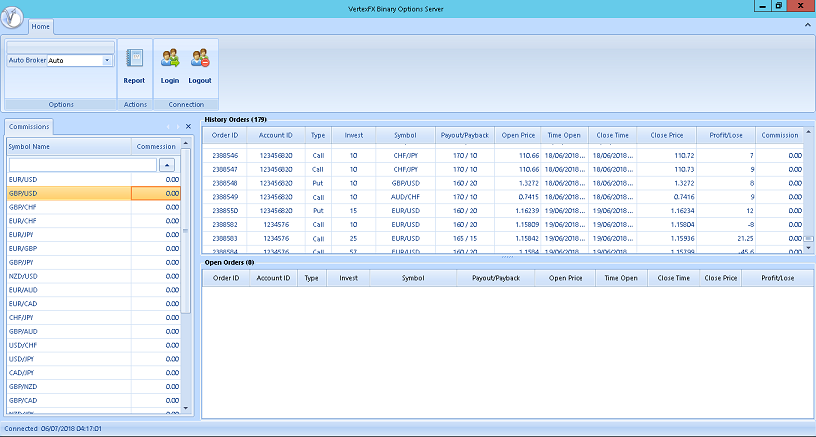Viewport: 816px width, 437px height.
Task: Close the Commissions panel with X
Action: [x=188, y=127]
